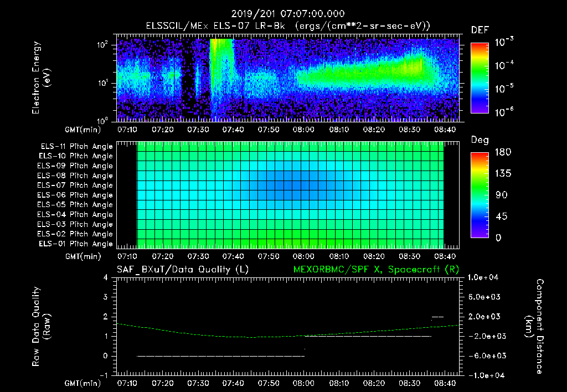Select the ELS-03 Pitch Angle row label
567x392 pixels.
tap(75, 224)
